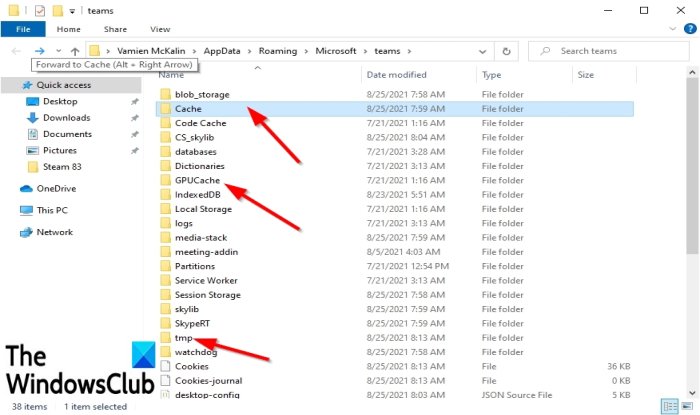
Task: Click the AppData breadcrumb segment
Action: (x=222, y=51)
